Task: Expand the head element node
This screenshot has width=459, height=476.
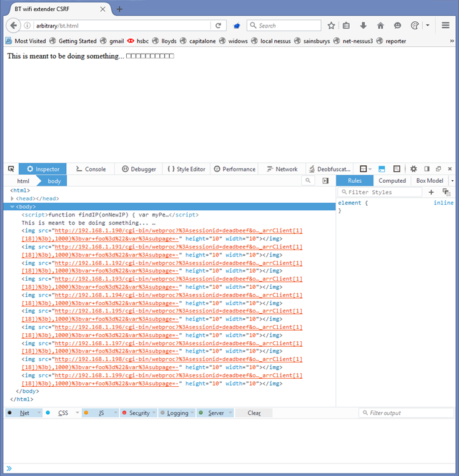Action: 12,198
